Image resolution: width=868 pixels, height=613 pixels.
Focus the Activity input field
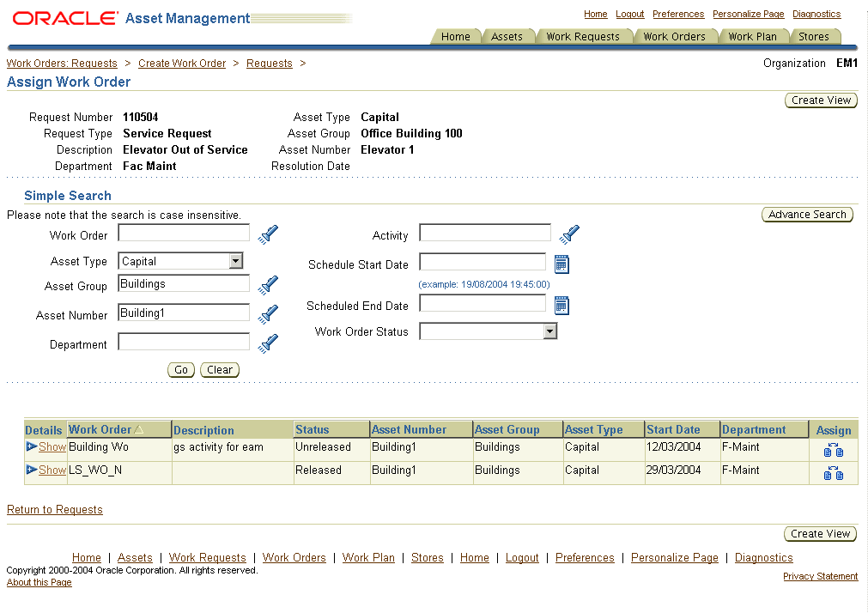pyautogui.click(x=485, y=233)
